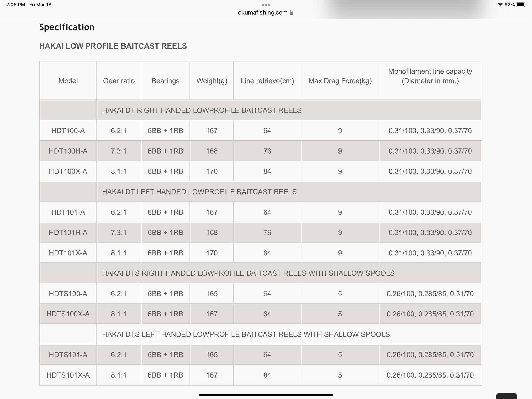
Task: Select HAKAI LOW PROFILE BAITCAST REELS heading
Action: [113, 46]
